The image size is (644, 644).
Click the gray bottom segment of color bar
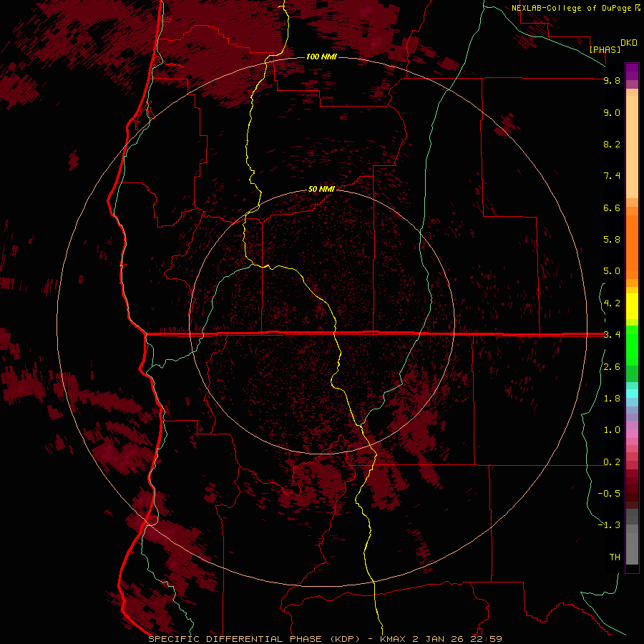click(632, 546)
